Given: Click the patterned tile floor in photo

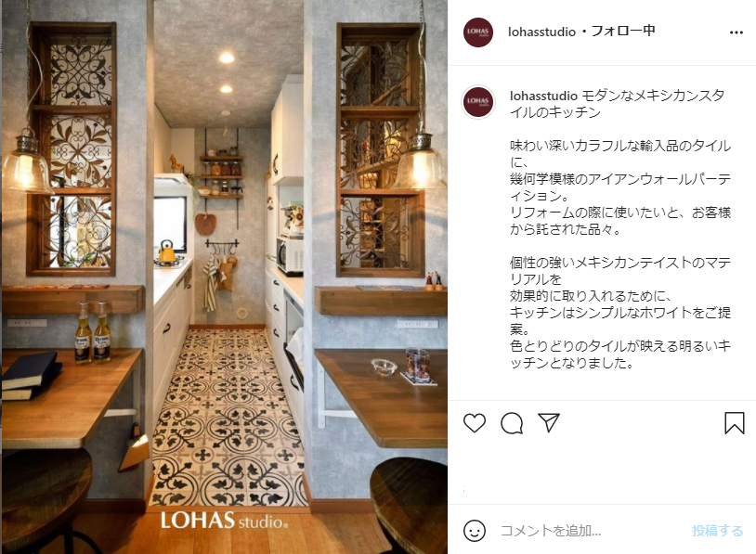Looking at the screenshot, I should [227, 419].
